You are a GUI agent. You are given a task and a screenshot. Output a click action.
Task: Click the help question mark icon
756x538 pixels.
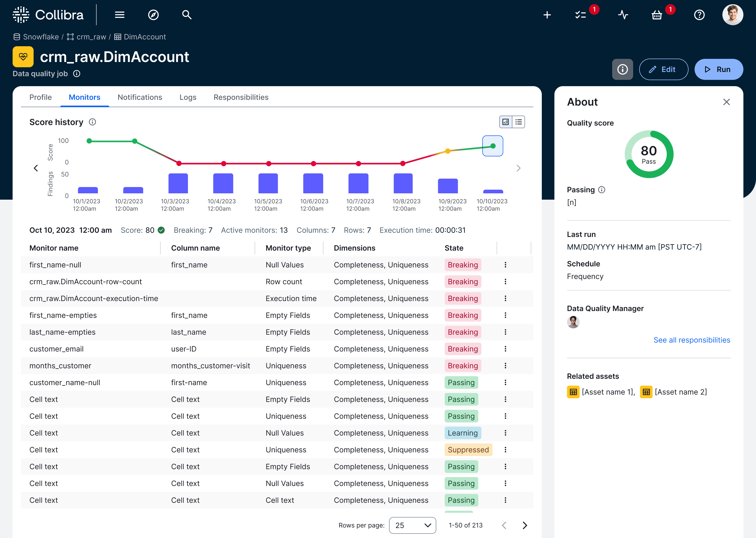[699, 15]
